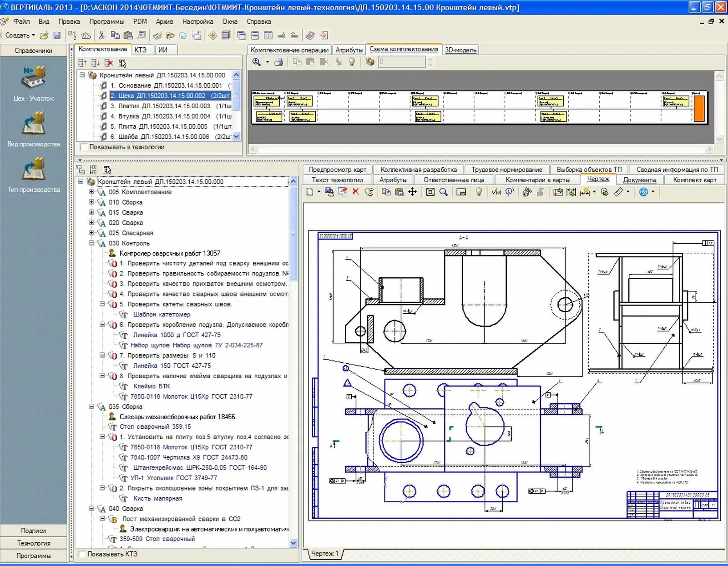This screenshot has height=566, width=728.
Task: Open a file with the folder icon
Action: [44, 35]
